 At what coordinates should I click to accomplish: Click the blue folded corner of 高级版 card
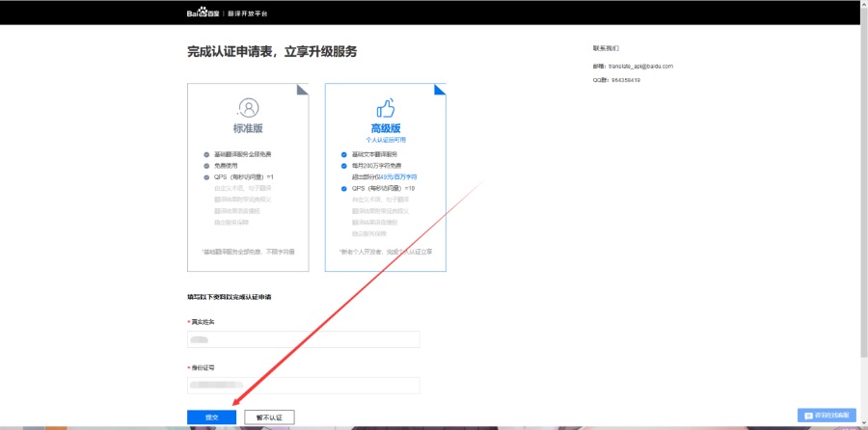[440, 90]
